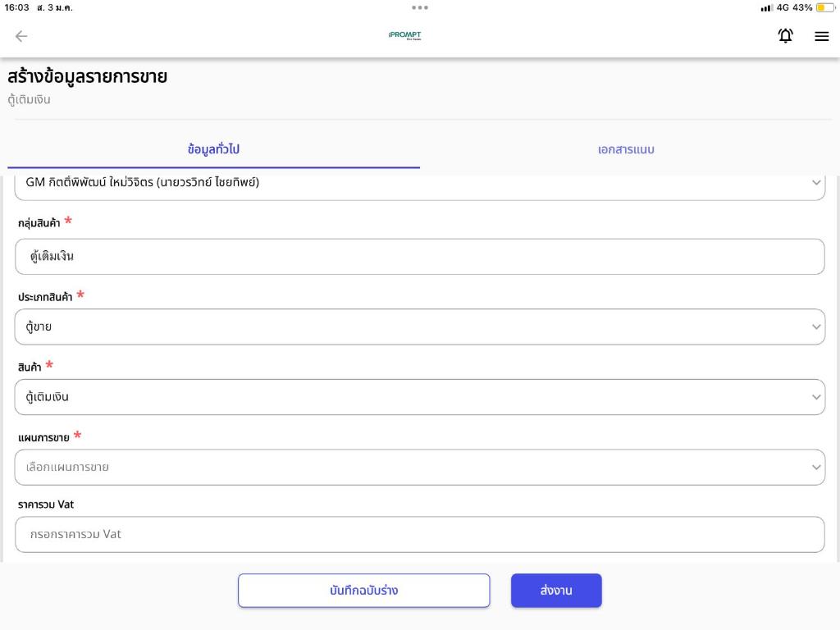Expand the ประเภทสินค้า dropdown showing ตู้ขาย
840x630 pixels.
420,326
